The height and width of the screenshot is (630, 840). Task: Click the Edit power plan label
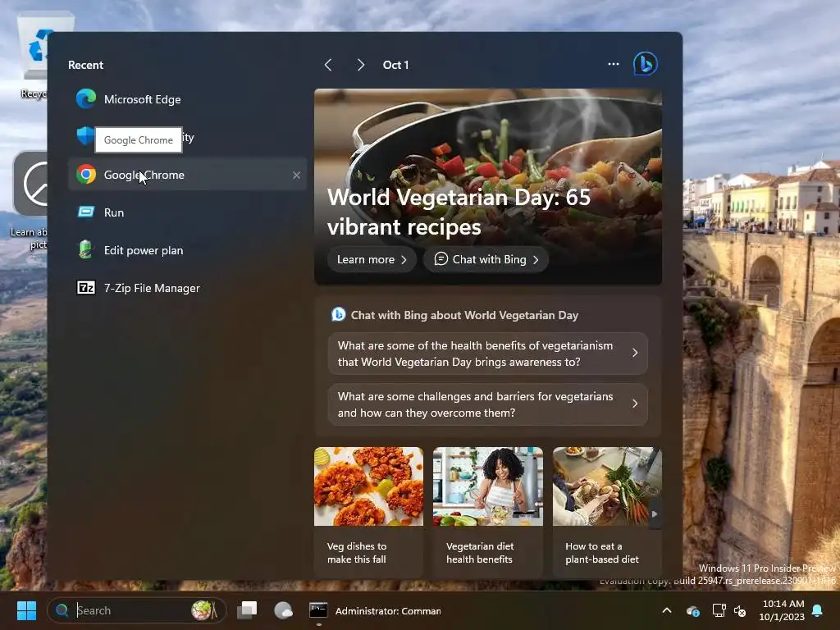(144, 250)
